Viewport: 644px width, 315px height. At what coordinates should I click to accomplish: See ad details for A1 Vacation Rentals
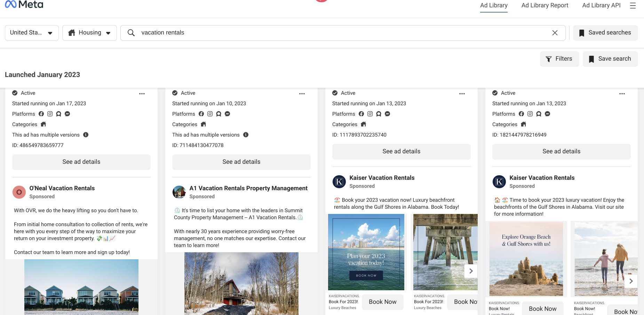pos(241,162)
